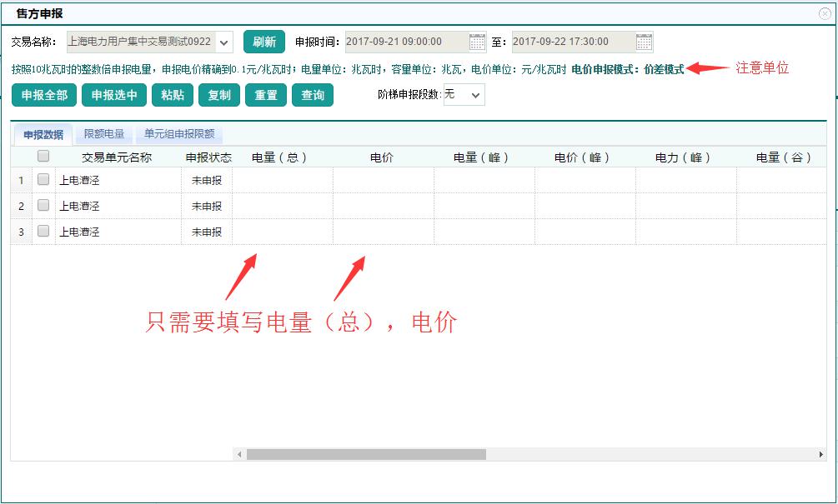Screen dimensions: 838x504
Task: Select the checkbox in row 3
Action: point(43,231)
